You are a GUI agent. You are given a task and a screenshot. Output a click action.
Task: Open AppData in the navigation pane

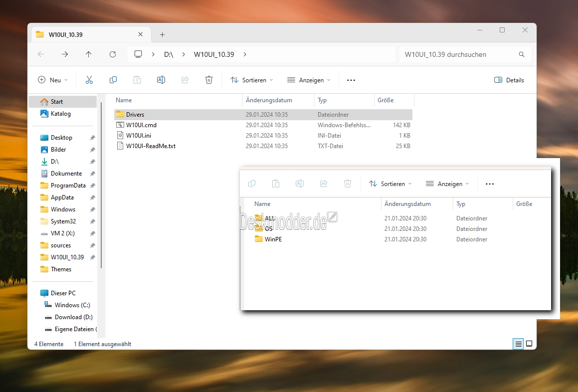[63, 197]
